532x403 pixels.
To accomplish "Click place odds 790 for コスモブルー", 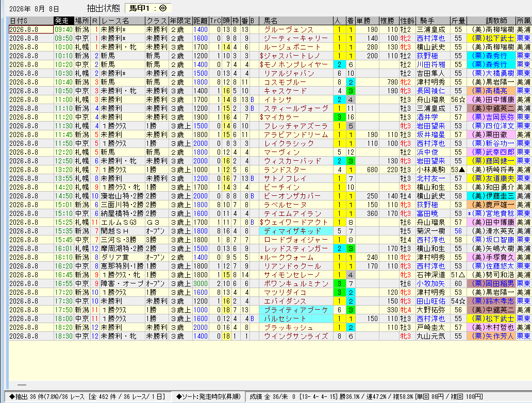I will [x=392, y=82].
